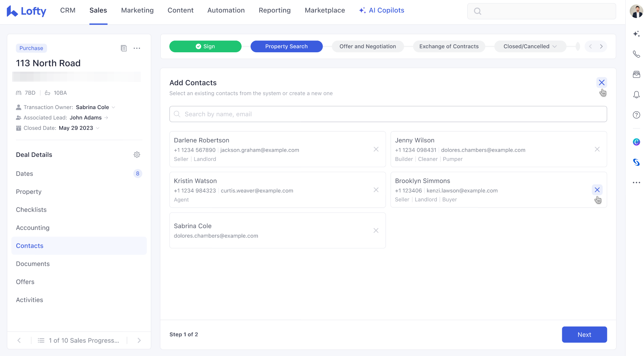Expand the Transaction Owner Sabrina Cole dropdown
Viewport: 644px width, 356px height.
pyautogui.click(x=113, y=107)
